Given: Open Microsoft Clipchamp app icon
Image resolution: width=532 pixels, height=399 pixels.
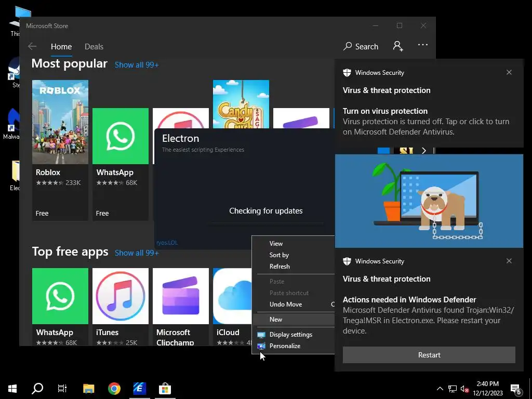Looking at the screenshot, I should tap(181, 296).
